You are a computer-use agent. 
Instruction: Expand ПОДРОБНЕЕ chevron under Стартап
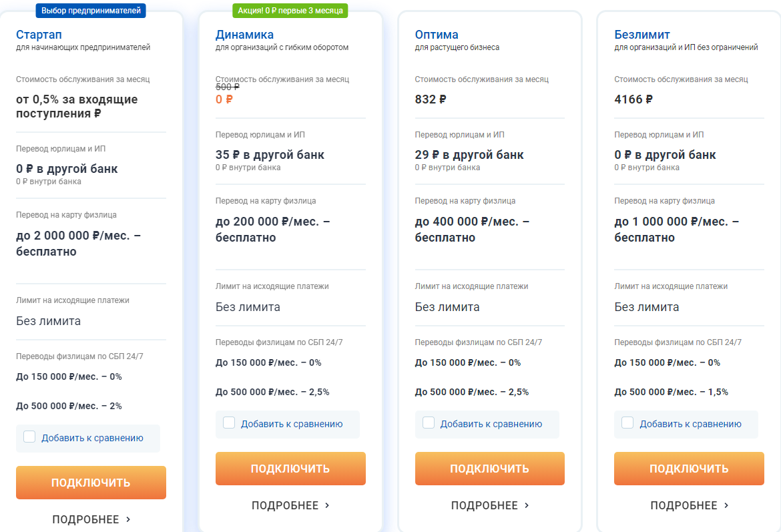tap(128, 519)
